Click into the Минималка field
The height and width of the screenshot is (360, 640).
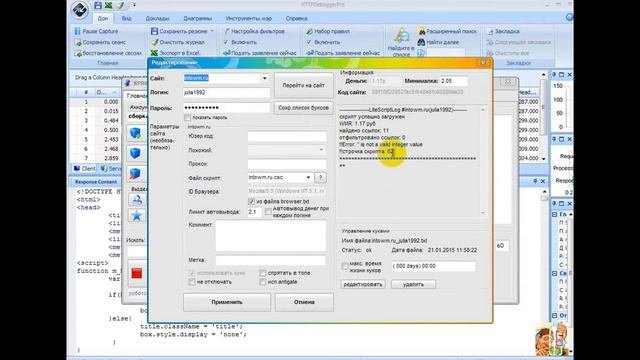click(453, 81)
